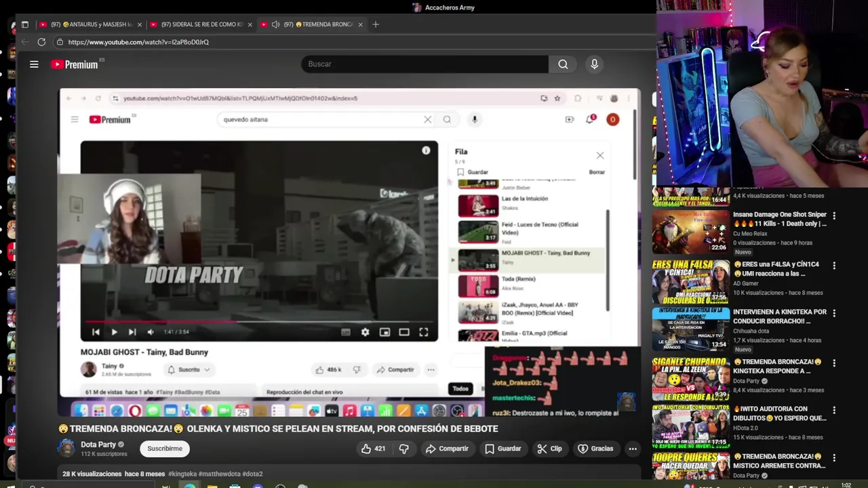Open the #kingteka hashtag
The height and width of the screenshot is (488, 868).
point(182,474)
